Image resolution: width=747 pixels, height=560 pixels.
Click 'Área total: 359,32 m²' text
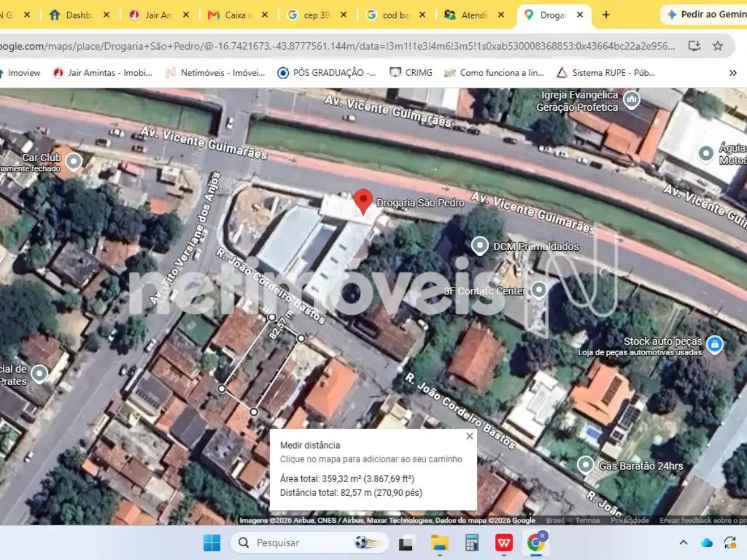coord(347,478)
